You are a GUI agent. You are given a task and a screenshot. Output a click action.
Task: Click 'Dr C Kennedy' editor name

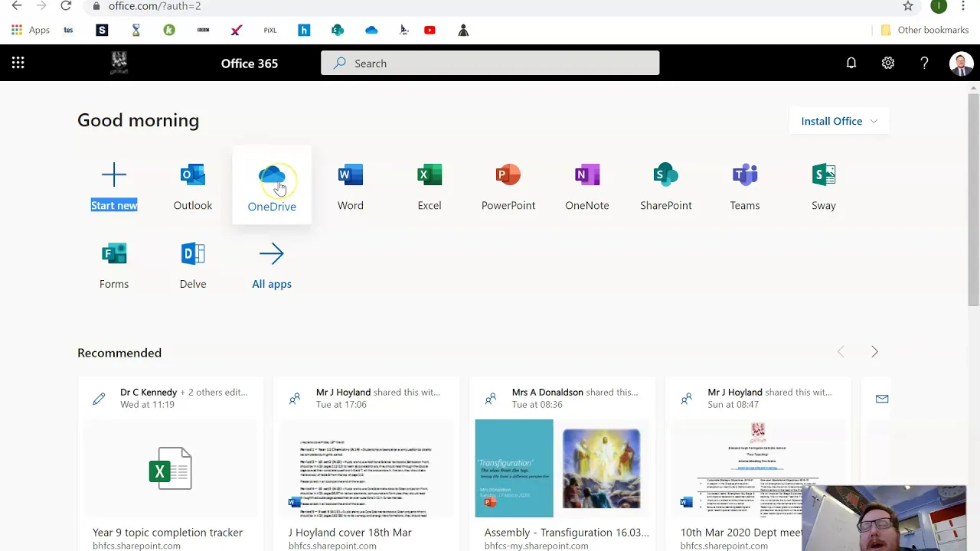click(x=149, y=392)
